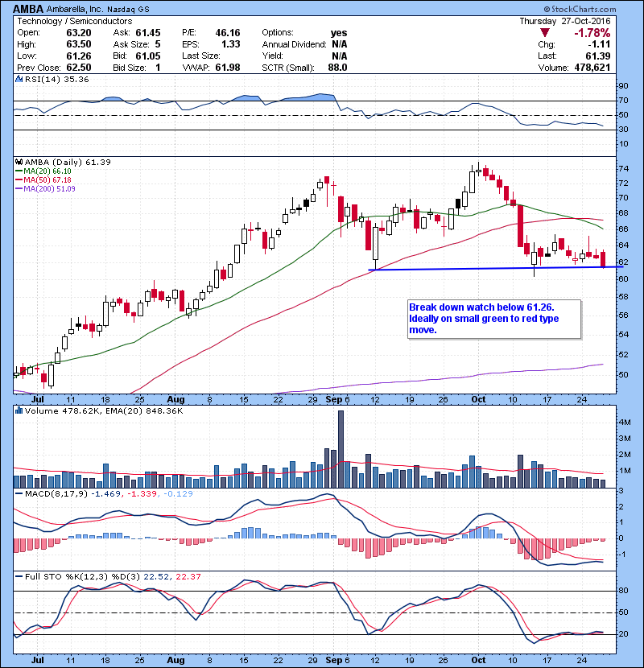Click the Options value yes

pyautogui.click(x=339, y=33)
